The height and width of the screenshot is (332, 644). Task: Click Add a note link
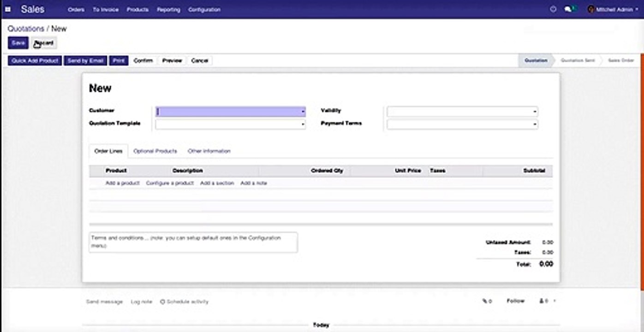(x=254, y=183)
